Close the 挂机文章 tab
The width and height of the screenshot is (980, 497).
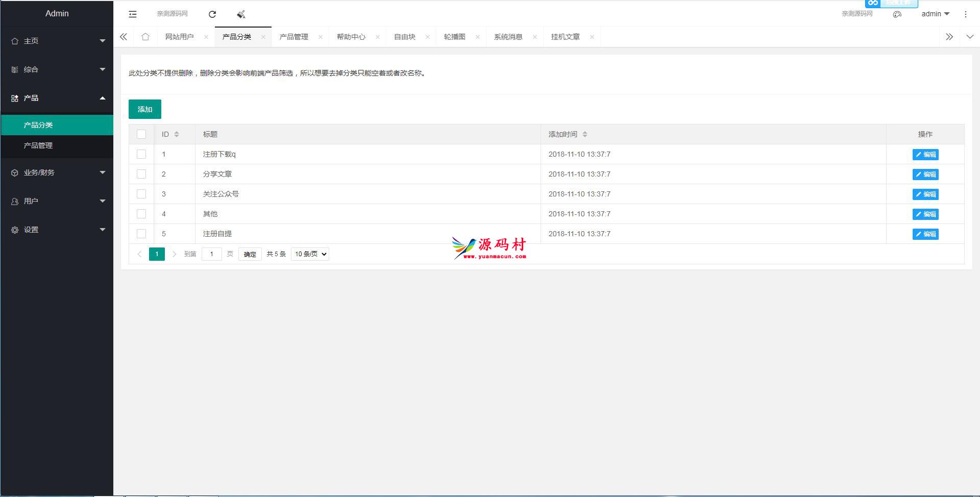pyautogui.click(x=592, y=37)
